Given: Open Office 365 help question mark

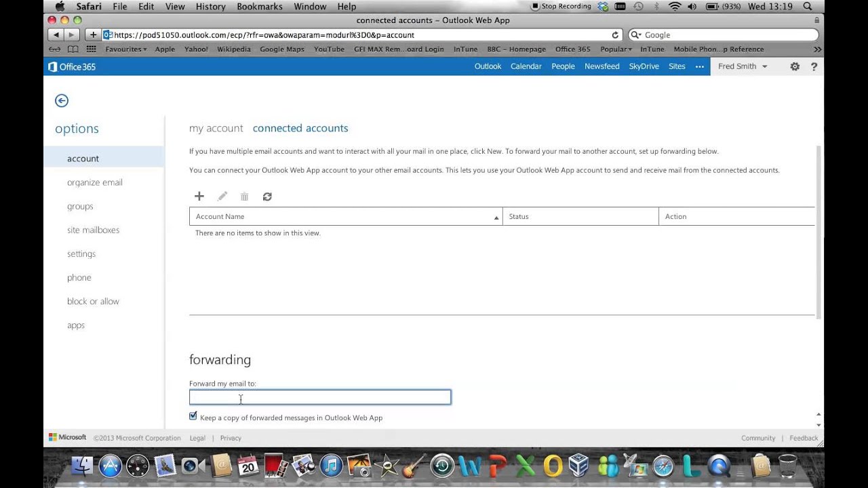Looking at the screenshot, I should 814,66.
